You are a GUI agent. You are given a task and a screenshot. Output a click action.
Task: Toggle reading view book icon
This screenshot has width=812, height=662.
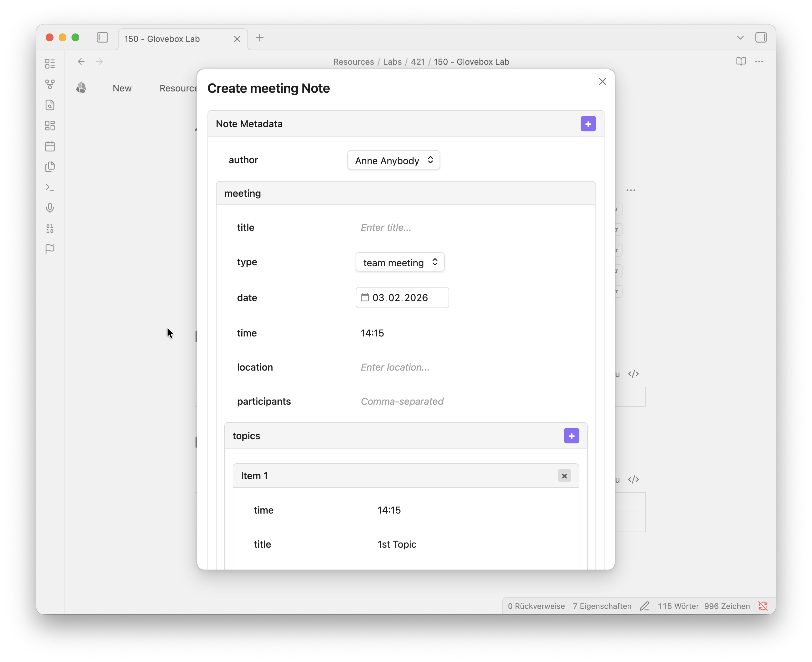[x=741, y=62]
